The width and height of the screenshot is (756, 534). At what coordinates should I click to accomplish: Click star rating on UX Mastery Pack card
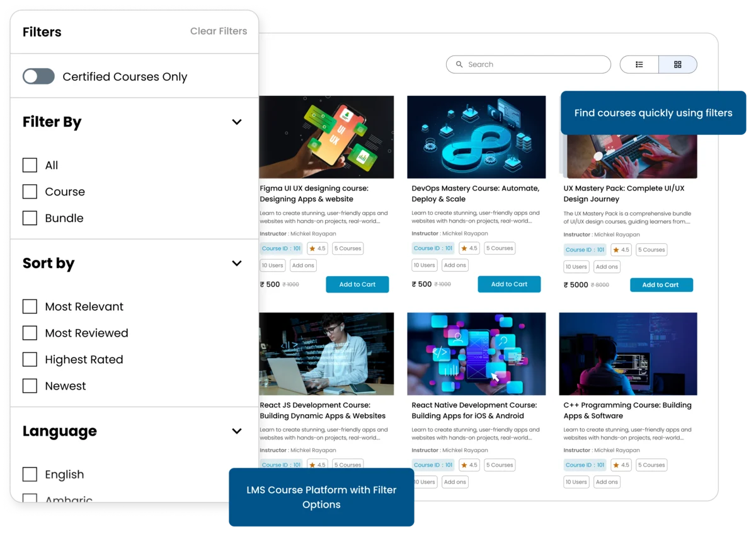[621, 250]
